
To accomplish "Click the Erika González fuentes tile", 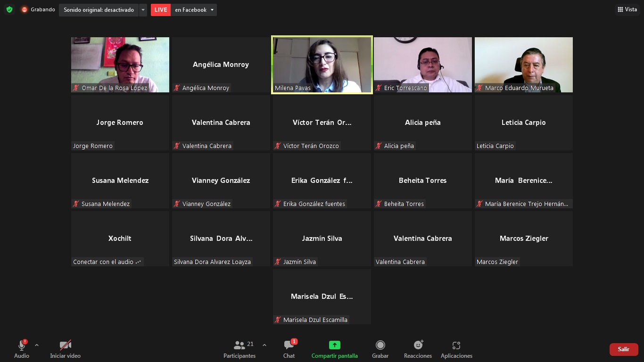I will pyautogui.click(x=322, y=181).
